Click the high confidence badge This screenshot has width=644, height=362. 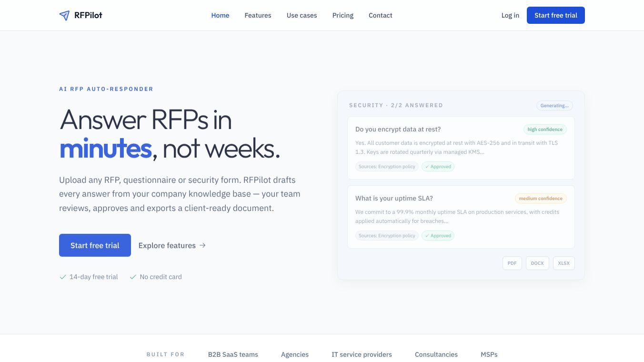click(545, 130)
